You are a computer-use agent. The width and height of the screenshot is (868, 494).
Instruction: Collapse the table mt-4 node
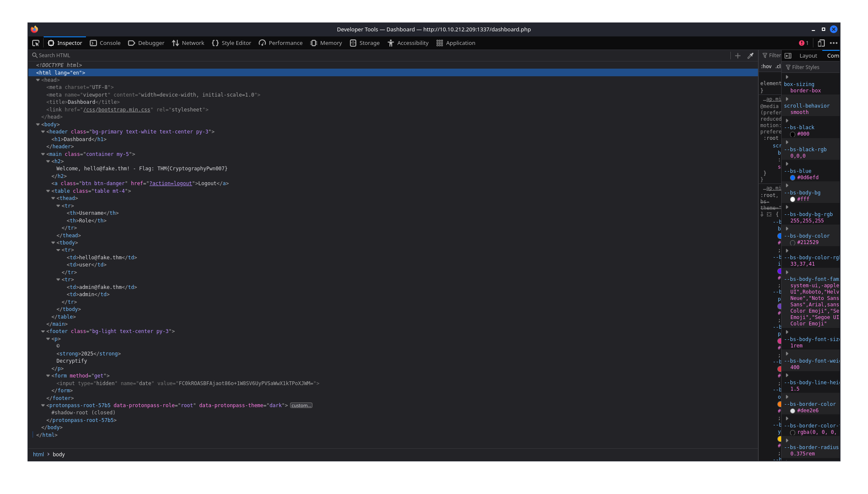click(x=48, y=191)
